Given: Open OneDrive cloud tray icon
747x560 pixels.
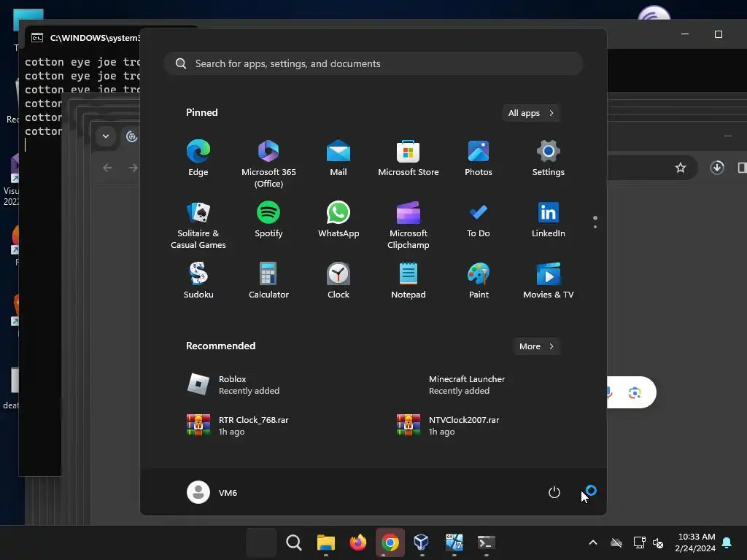Looking at the screenshot, I should (616, 542).
